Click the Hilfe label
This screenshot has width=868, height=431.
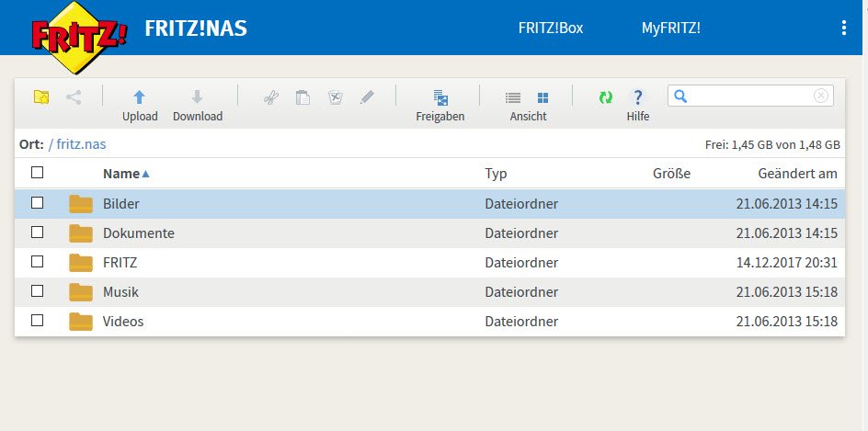click(638, 116)
